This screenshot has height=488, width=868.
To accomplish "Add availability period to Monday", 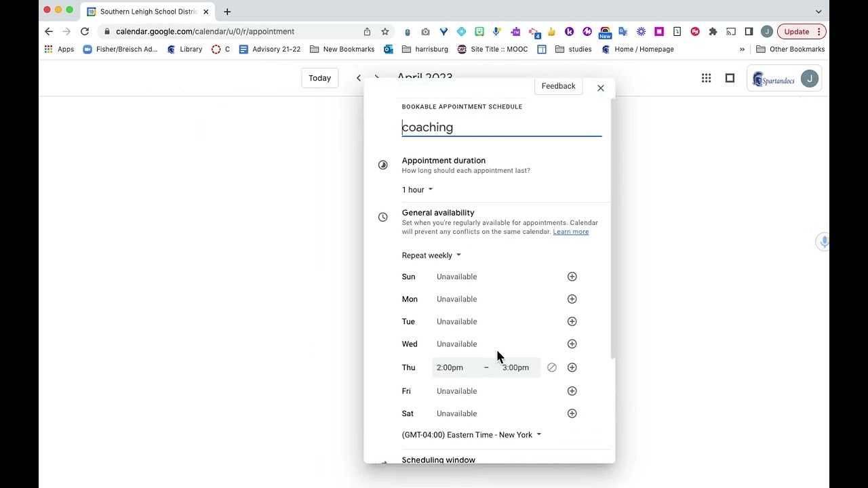I will coord(572,299).
